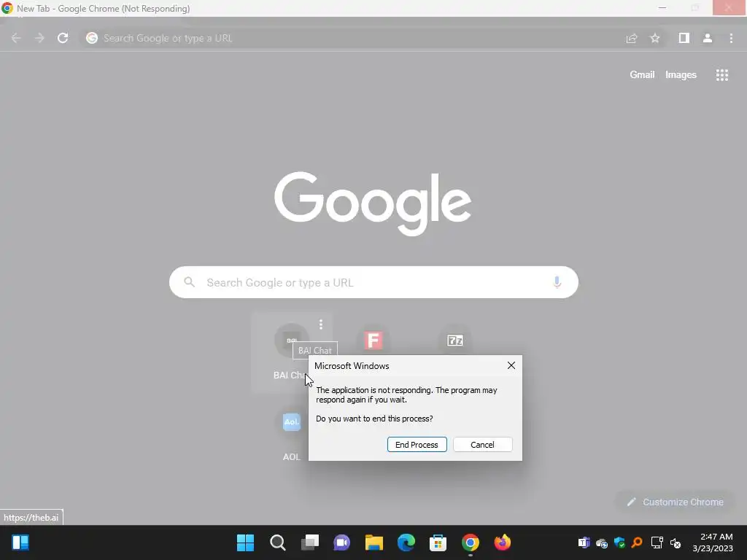Open more actions for the BAI Chat shortcut

click(x=321, y=324)
